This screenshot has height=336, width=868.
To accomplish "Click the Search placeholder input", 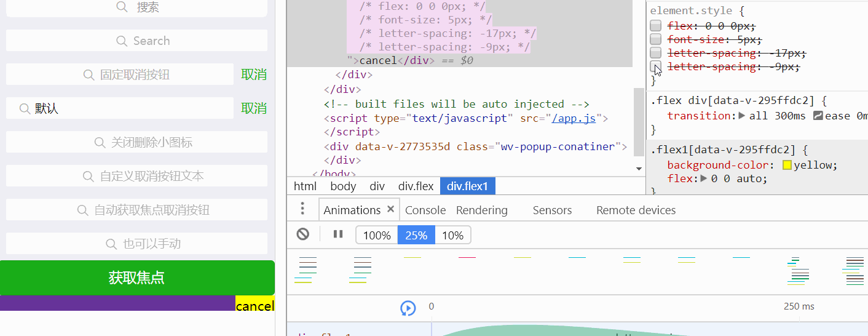I will pyautogui.click(x=136, y=41).
